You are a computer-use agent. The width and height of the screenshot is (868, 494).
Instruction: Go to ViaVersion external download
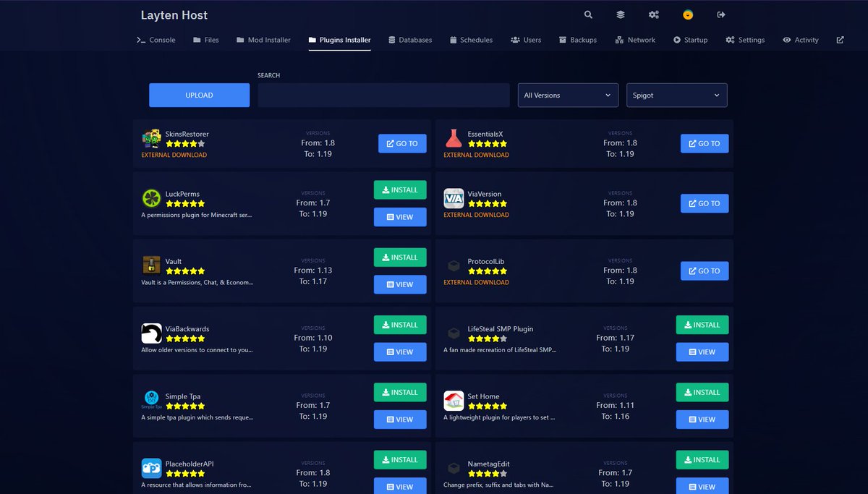coord(705,203)
